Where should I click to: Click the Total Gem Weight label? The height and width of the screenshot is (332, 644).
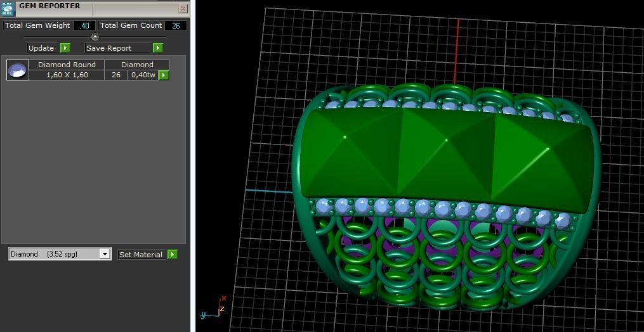tap(37, 25)
